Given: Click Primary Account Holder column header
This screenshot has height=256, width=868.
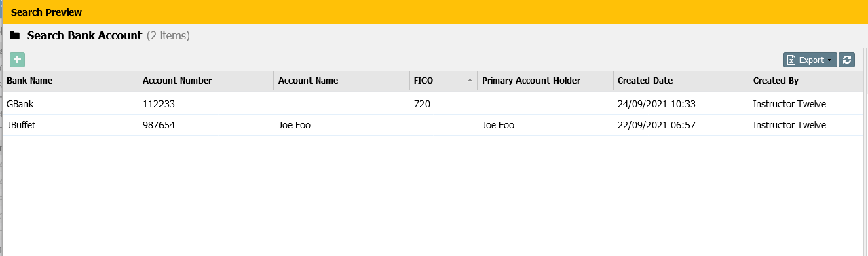Looking at the screenshot, I should point(531,80).
